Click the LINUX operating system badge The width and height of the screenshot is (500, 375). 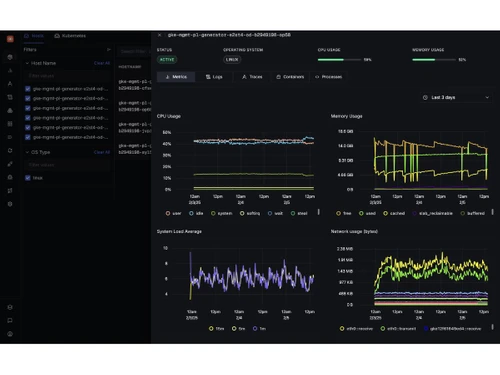click(x=232, y=60)
